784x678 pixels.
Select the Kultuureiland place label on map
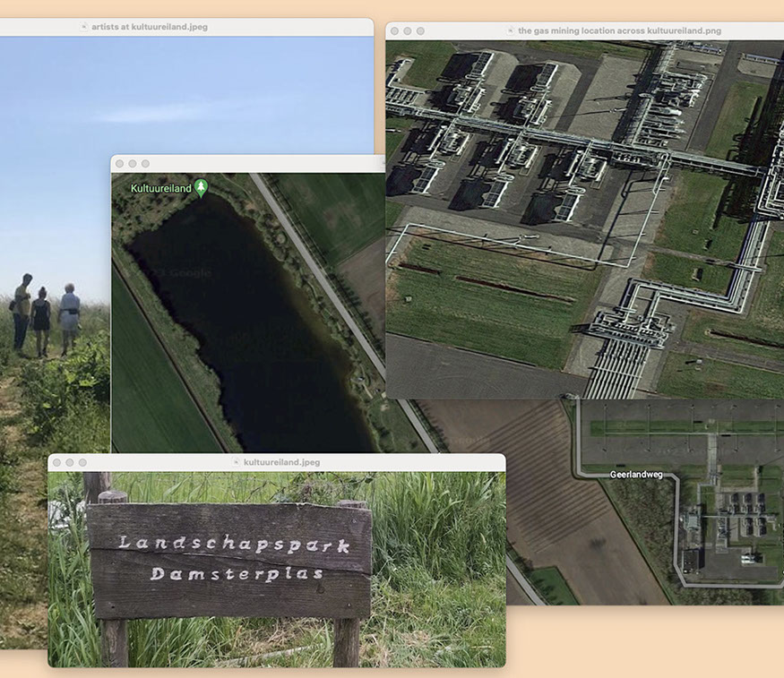pyautogui.click(x=161, y=189)
